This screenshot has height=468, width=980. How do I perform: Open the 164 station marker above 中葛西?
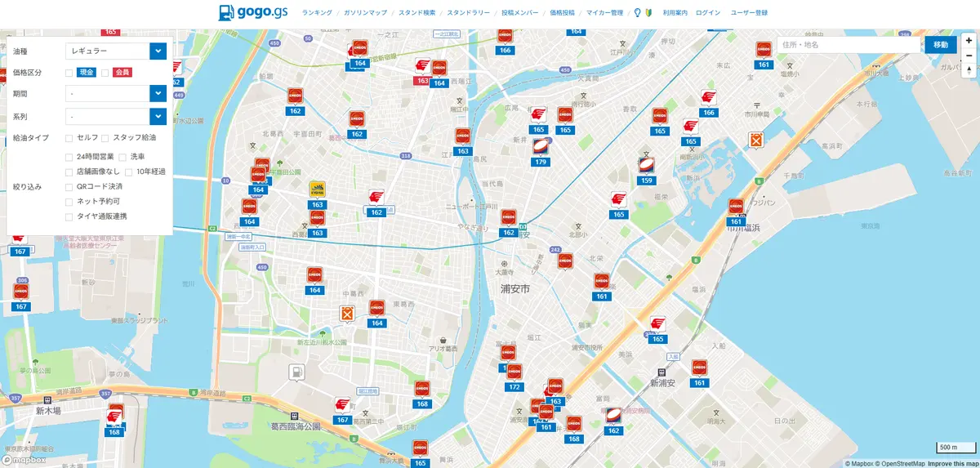coord(315,280)
